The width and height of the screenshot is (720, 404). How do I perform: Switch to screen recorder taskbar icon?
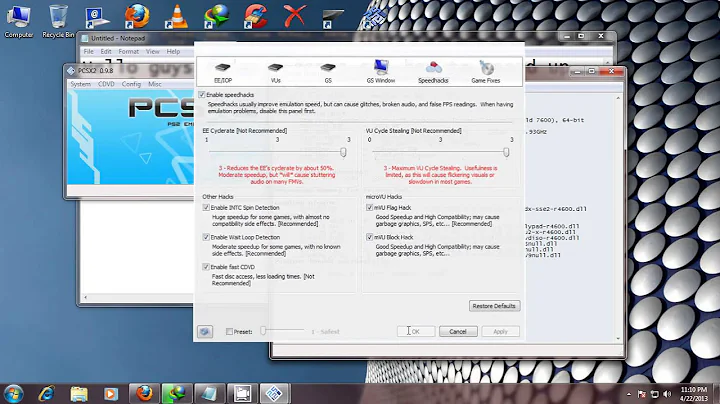(x=242, y=394)
